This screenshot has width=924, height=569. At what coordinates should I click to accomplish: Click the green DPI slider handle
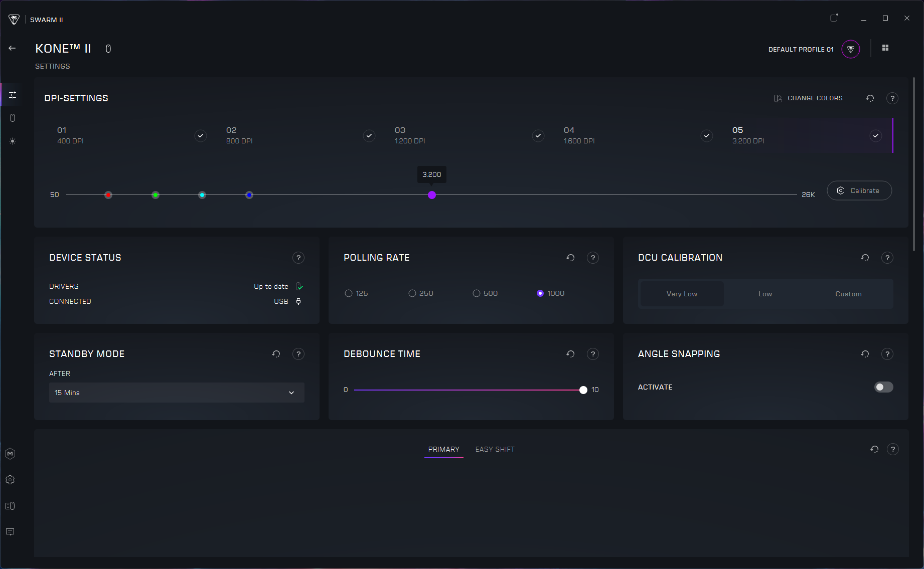tap(156, 195)
